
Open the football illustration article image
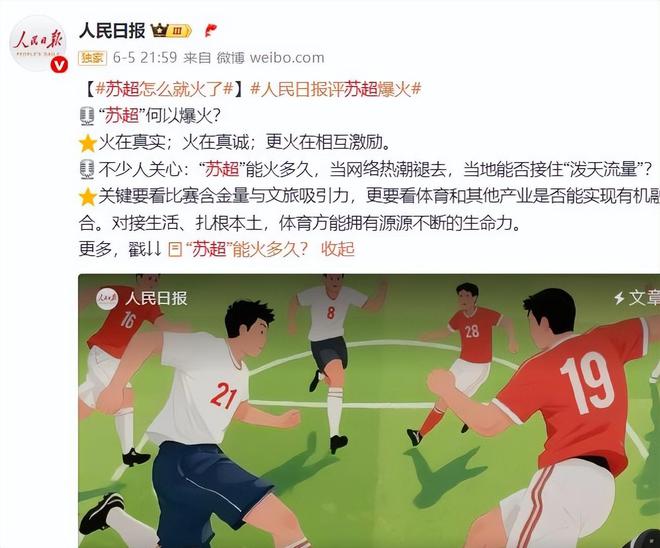pos(369,411)
